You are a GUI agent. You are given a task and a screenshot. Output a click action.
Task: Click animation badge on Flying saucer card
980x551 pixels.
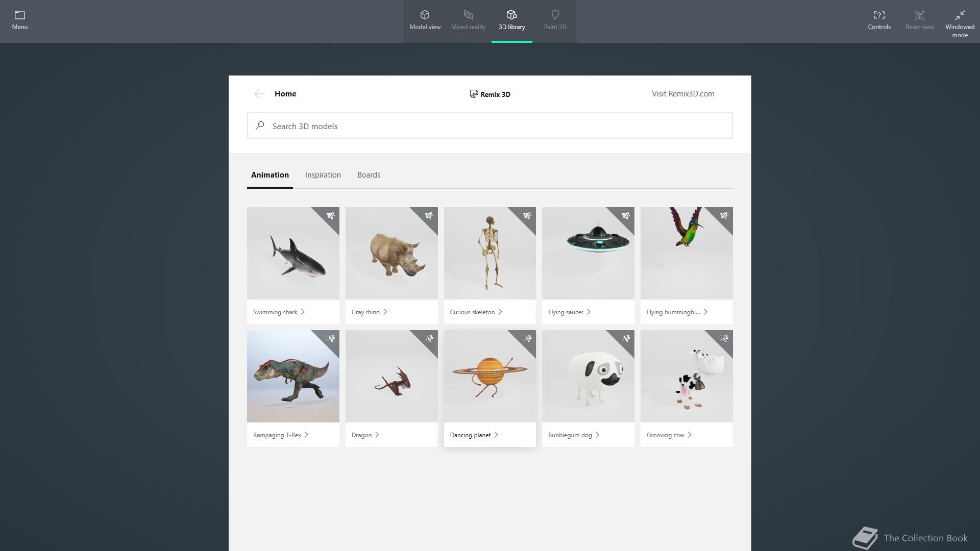click(x=626, y=216)
